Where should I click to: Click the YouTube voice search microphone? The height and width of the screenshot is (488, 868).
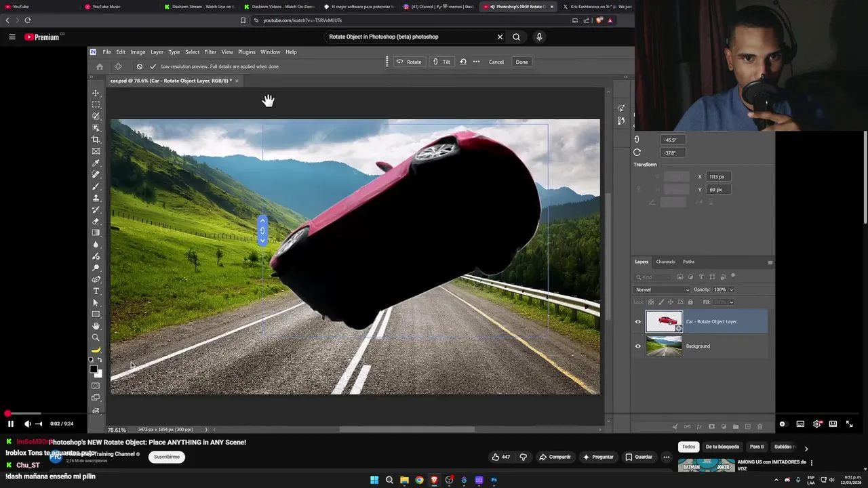coord(539,37)
